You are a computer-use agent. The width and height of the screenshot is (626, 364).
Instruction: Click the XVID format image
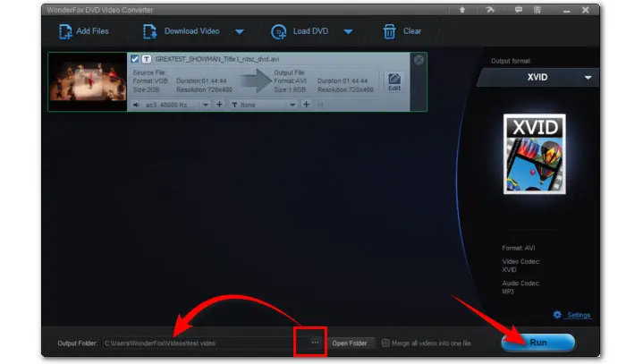pyautogui.click(x=535, y=154)
